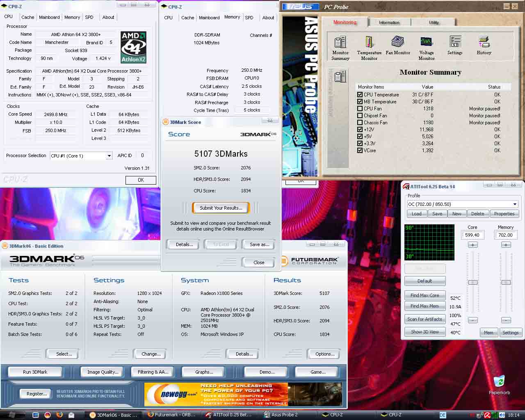525x420 pixels.
Task: Click the red globe quick launch icon
Action: click(48, 415)
